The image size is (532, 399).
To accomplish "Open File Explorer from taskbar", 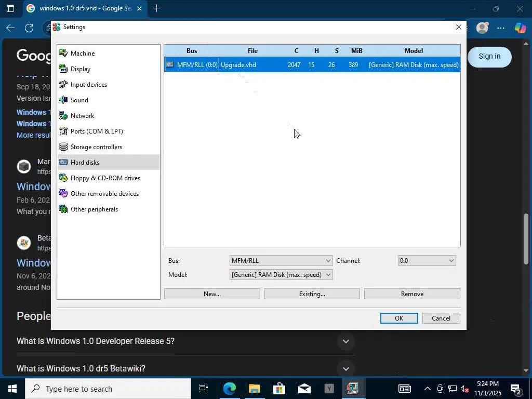I will [254, 389].
